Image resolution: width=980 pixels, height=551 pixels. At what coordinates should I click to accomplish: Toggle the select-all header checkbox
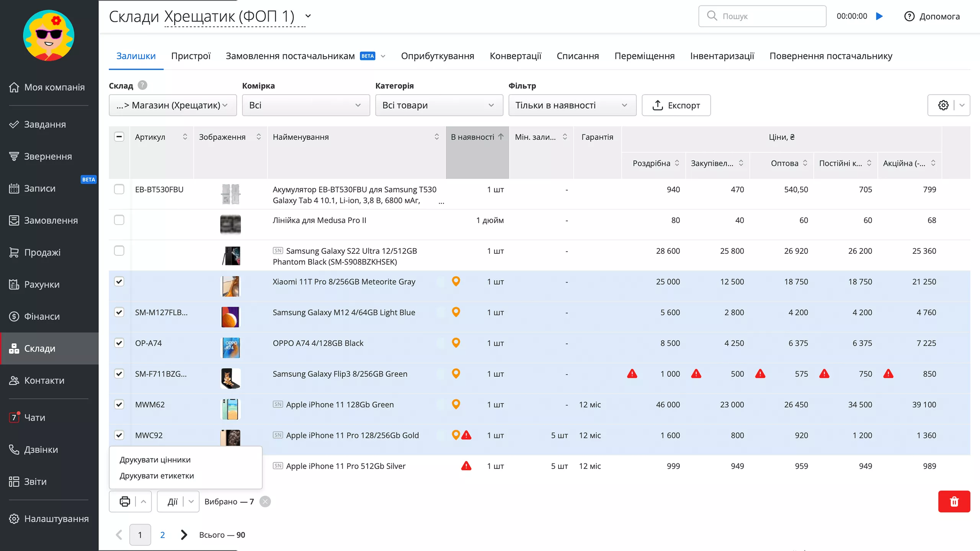point(119,137)
